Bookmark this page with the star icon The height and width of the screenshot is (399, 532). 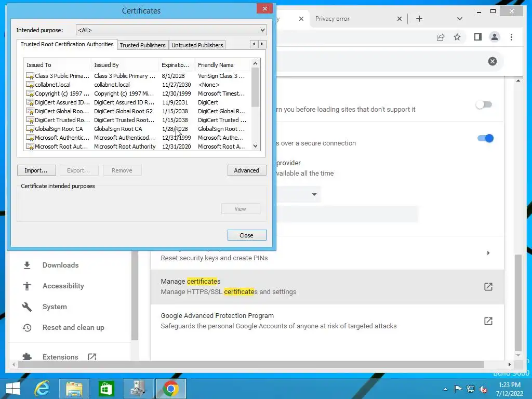[x=457, y=37]
